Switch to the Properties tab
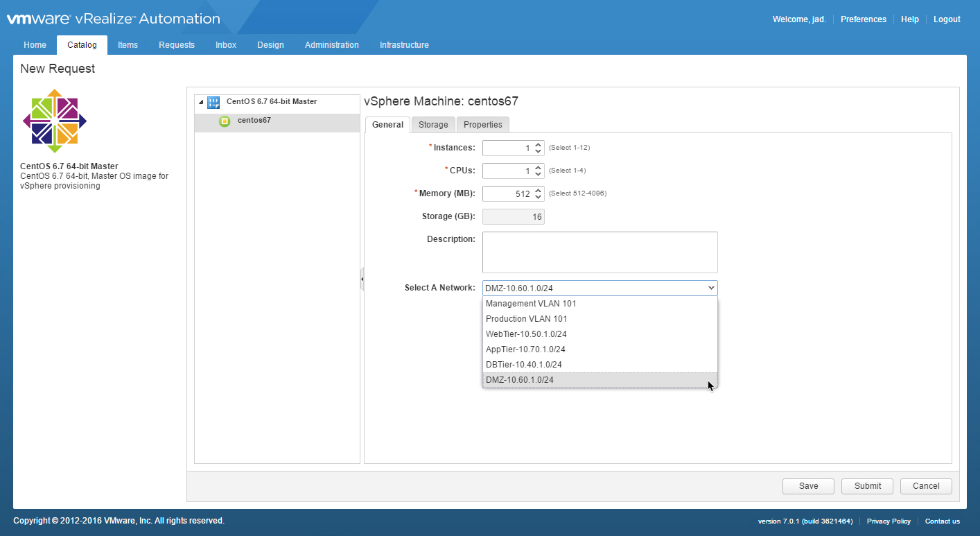Screen dimensions: 980x536 (483, 125)
